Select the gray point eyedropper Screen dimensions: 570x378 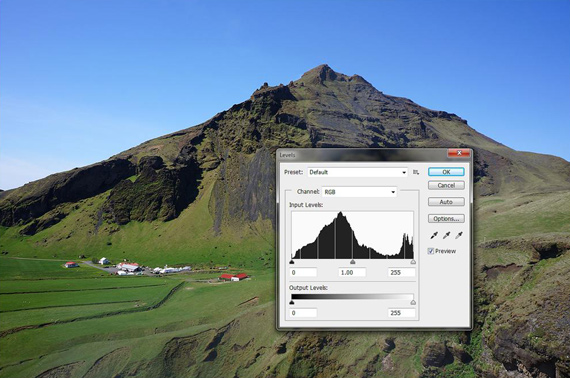(x=446, y=236)
